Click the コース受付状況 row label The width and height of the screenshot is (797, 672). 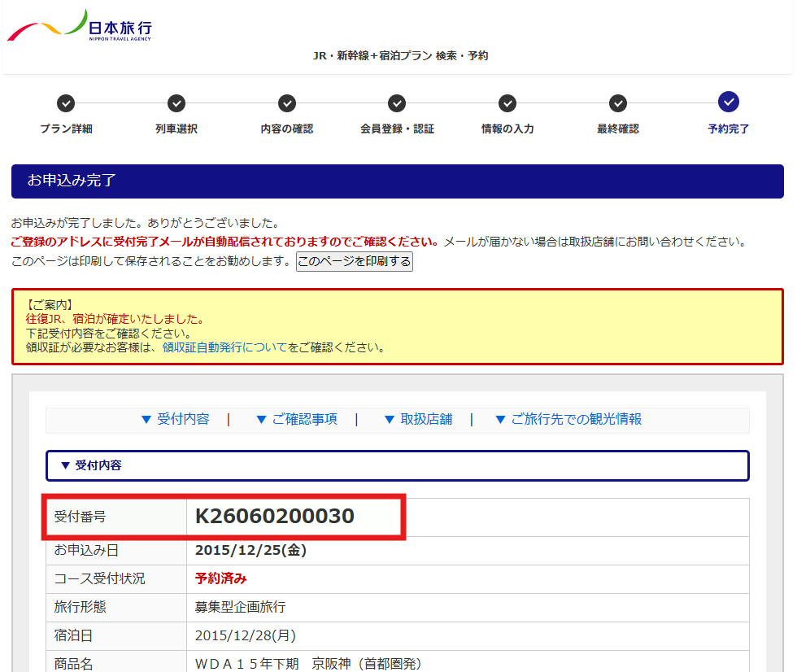pyautogui.click(x=99, y=579)
